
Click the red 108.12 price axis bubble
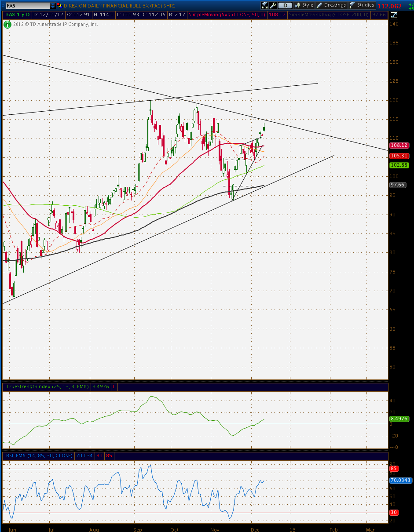pos(399,145)
